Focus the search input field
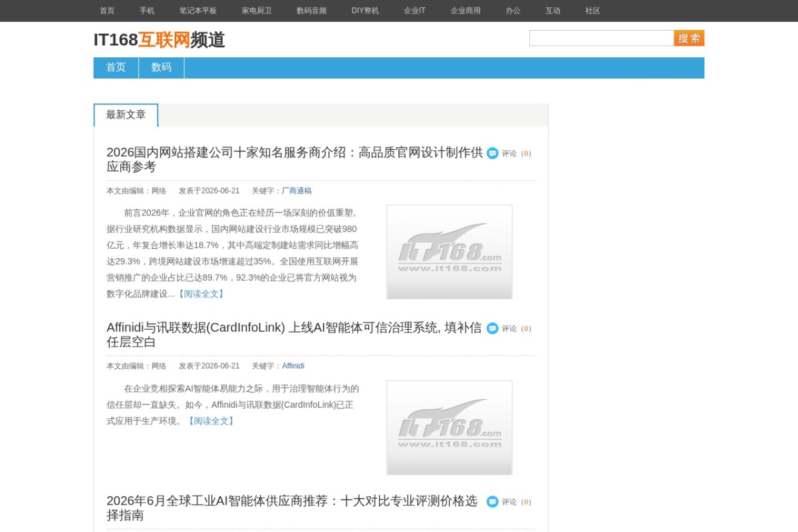798x532 pixels. click(601, 38)
